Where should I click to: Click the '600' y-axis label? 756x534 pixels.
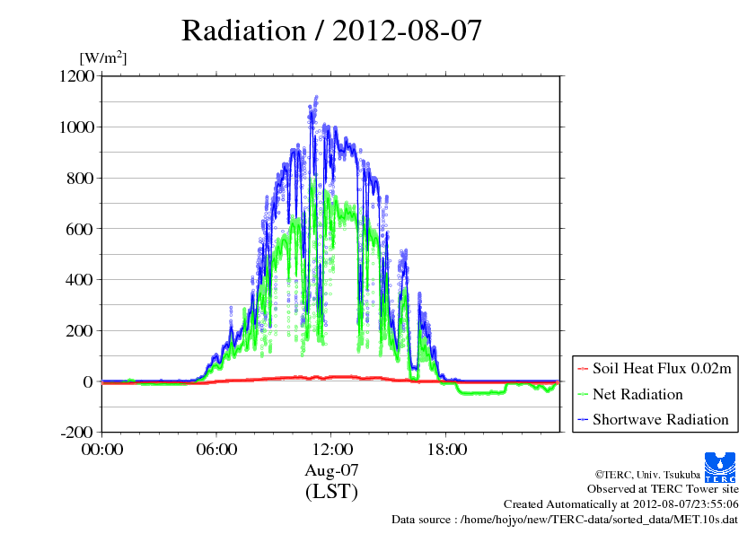click(80, 229)
